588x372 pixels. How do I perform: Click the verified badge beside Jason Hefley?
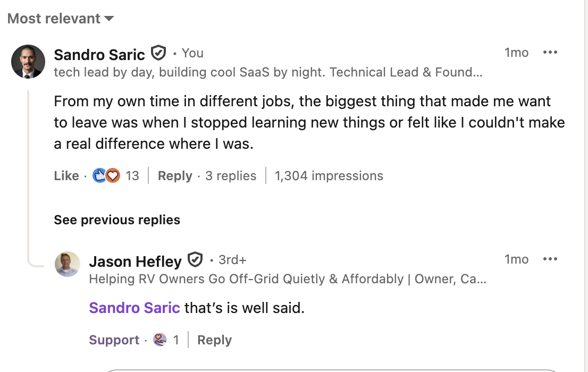(x=196, y=260)
